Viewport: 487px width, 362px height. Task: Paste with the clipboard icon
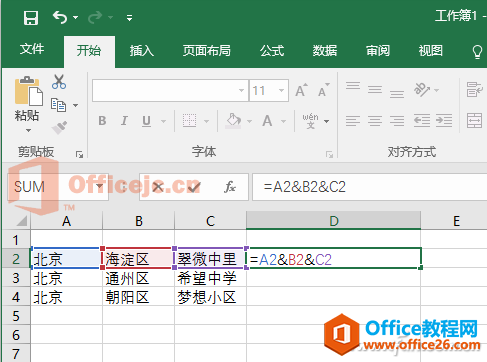point(28,91)
